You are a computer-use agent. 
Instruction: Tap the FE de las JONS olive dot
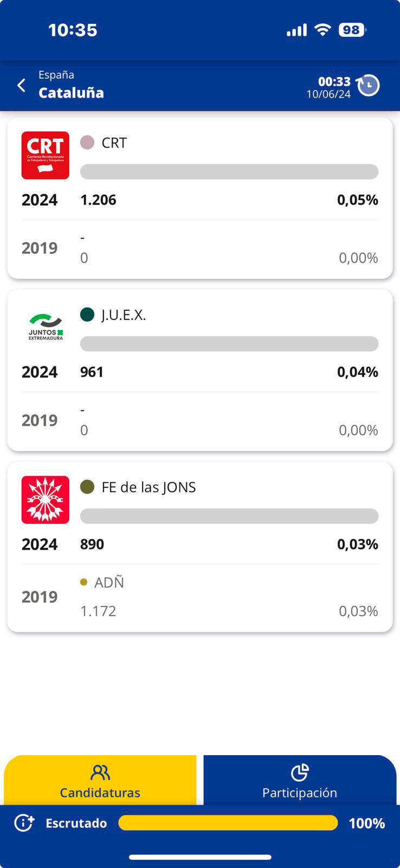87,487
